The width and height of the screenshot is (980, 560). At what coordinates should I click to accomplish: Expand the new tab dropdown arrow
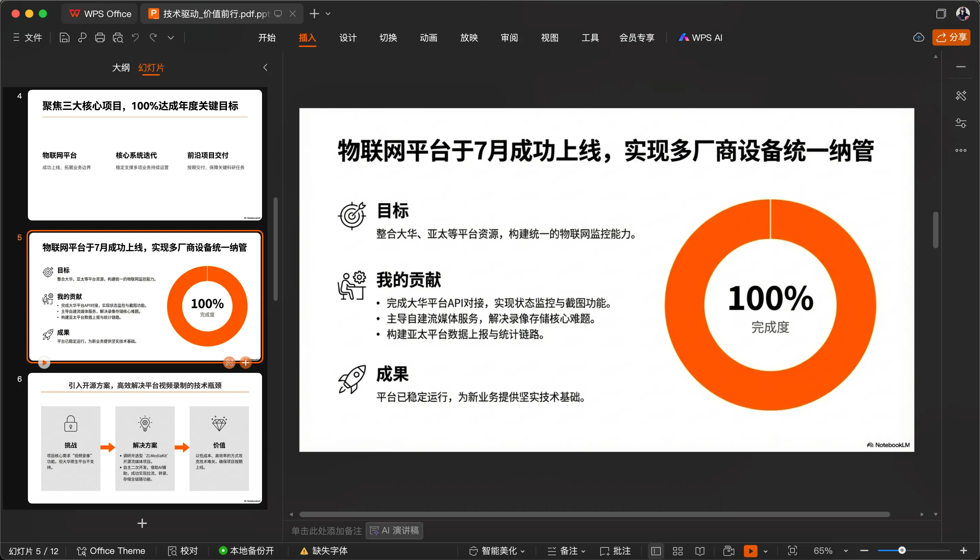tap(328, 14)
